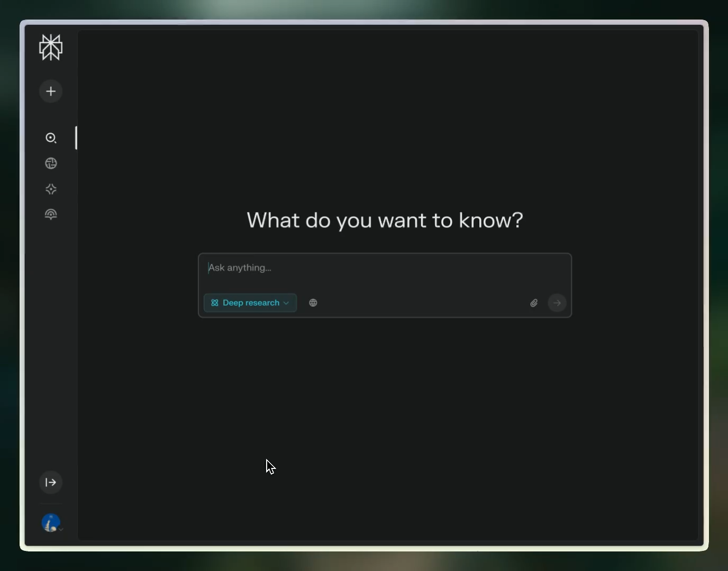This screenshot has width=728, height=571.
Task: Submit the query with the arrow button
Action: (x=557, y=303)
